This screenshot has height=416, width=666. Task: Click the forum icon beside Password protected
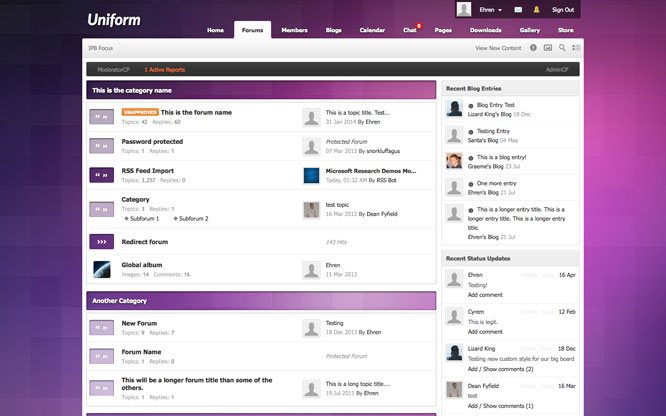coord(101,146)
